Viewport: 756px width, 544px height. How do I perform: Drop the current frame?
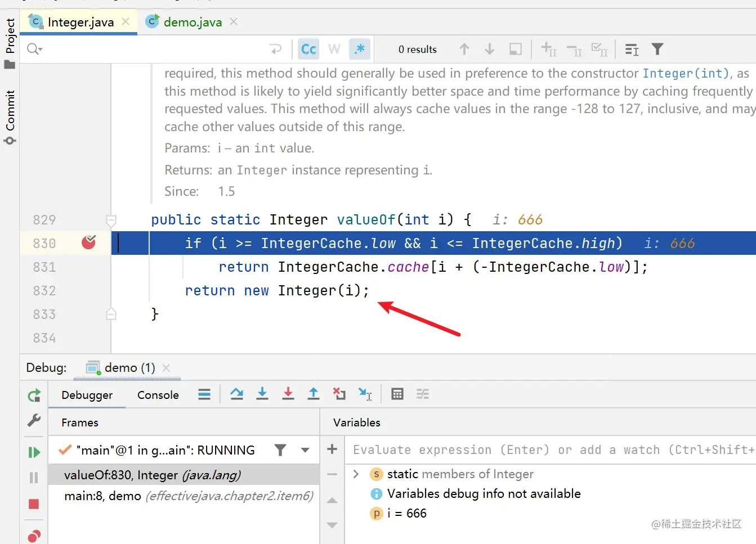(339, 394)
